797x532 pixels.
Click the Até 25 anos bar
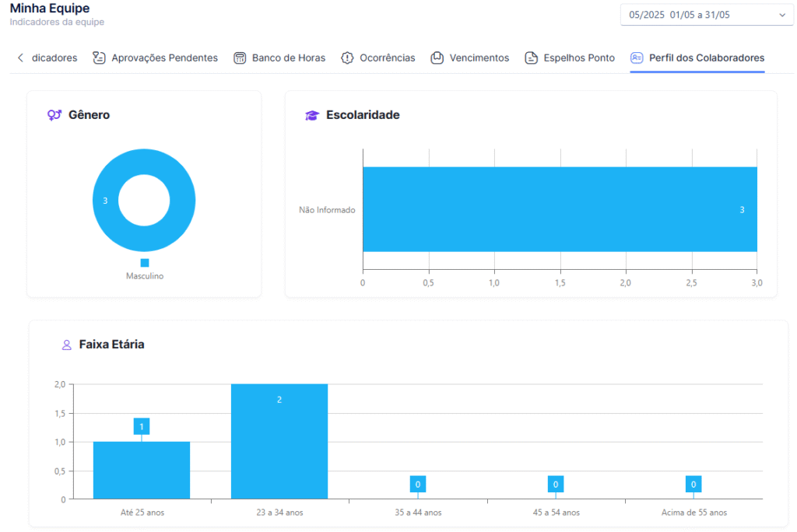pos(142,471)
